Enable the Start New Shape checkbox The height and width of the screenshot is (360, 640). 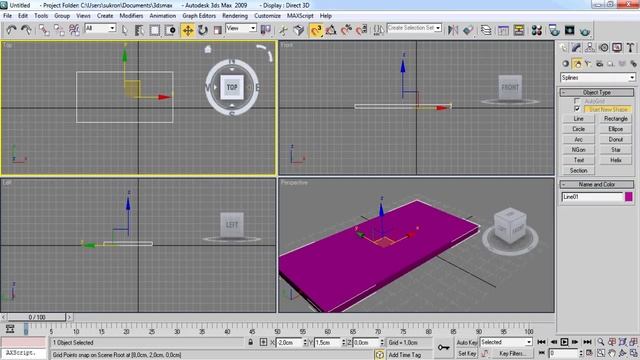pos(577,109)
